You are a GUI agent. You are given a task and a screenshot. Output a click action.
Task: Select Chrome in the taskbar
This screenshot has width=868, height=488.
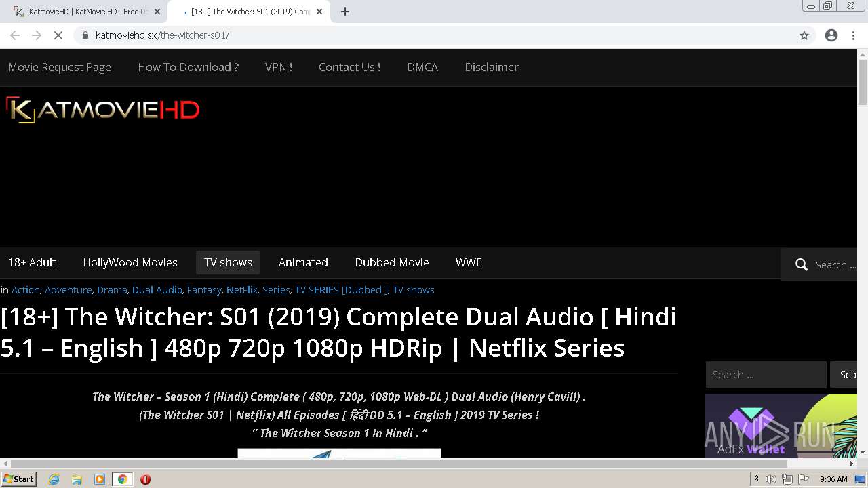click(x=122, y=479)
